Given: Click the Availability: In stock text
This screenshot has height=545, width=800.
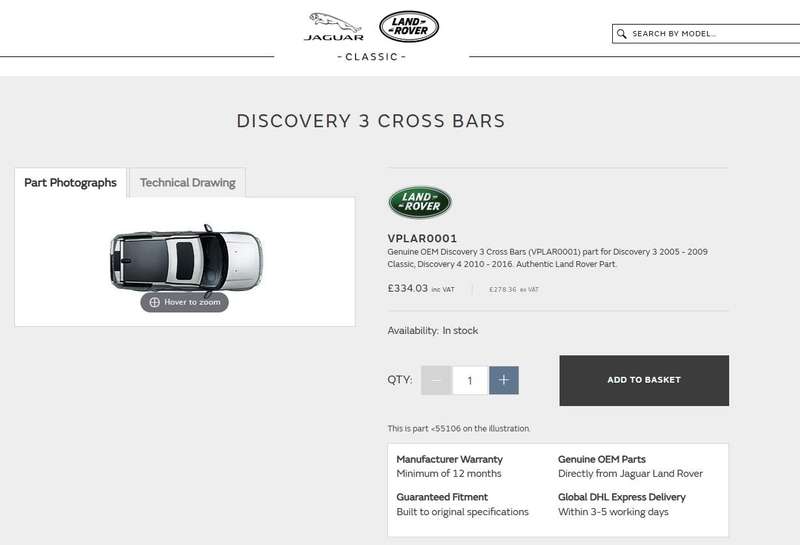Looking at the screenshot, I should pyautogui.click(x=433, y=331).
